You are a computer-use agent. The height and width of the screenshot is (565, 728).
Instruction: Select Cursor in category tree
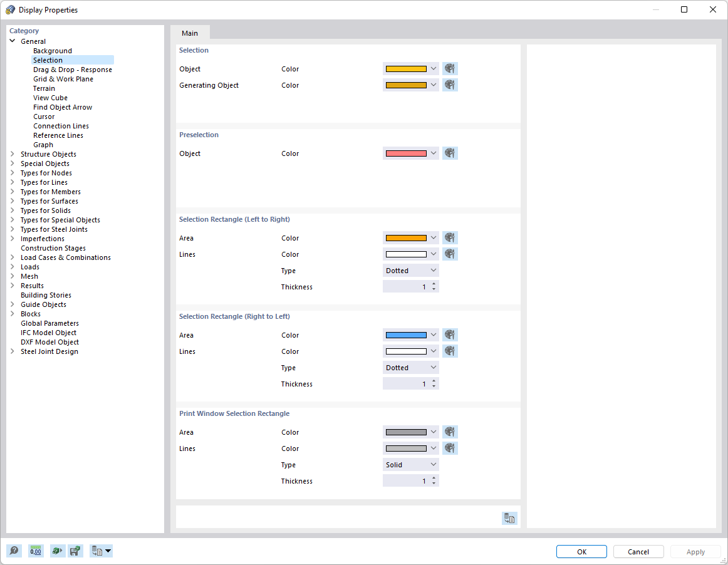pyautogui.click(x=44, y=117)
